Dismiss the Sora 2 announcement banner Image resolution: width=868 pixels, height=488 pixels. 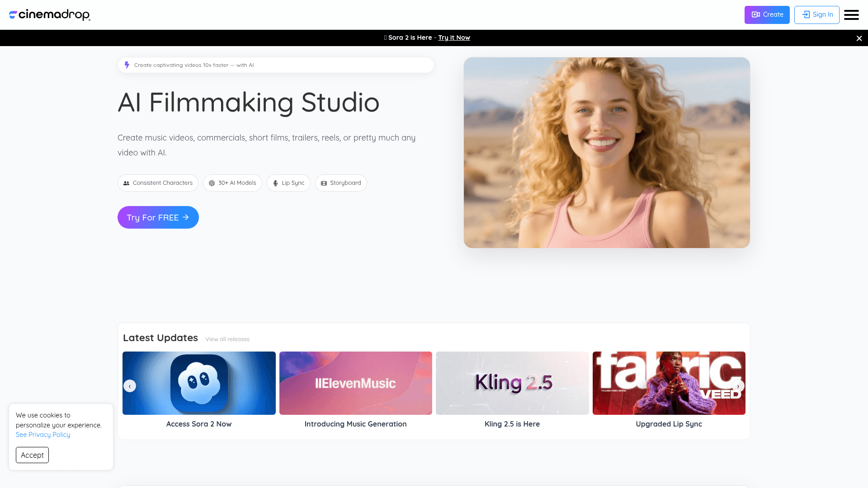pyautogui.click(x=859, y=38)
